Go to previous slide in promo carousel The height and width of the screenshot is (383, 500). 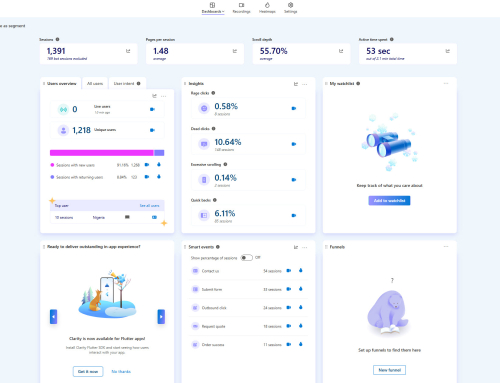pos(53,317)
